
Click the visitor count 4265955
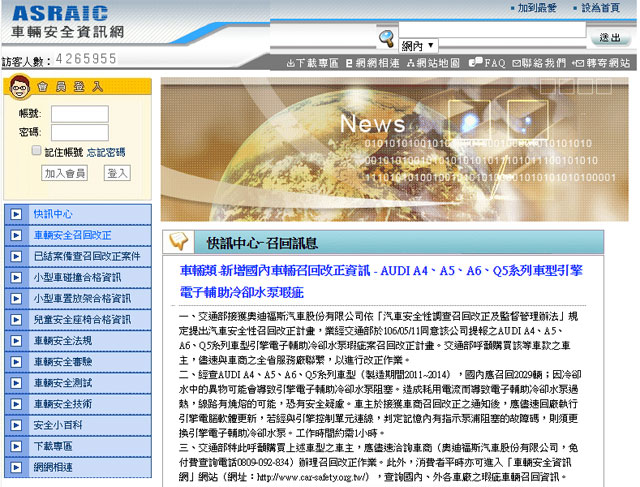pyautogui.click(x=86, y=59)
